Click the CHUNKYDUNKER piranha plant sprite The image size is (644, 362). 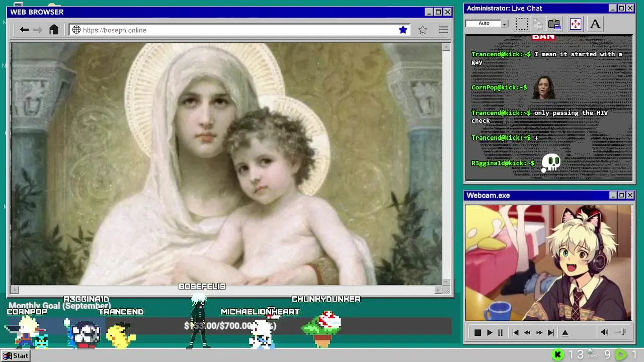[322, 329]
